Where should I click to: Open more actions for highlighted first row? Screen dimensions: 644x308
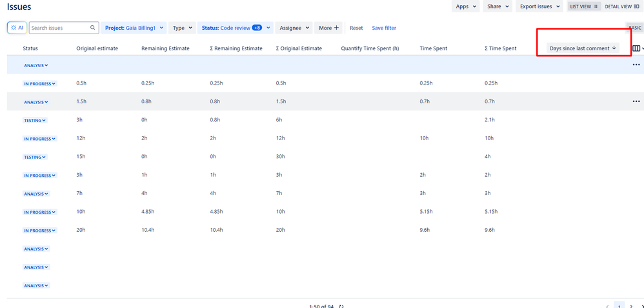[636, 65]
